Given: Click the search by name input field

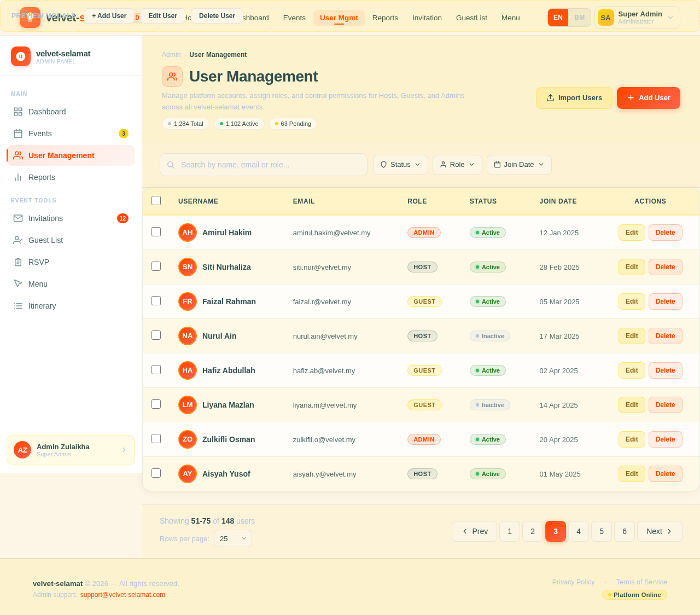Looking at the screenshot, I should click(x=264, y=164).
